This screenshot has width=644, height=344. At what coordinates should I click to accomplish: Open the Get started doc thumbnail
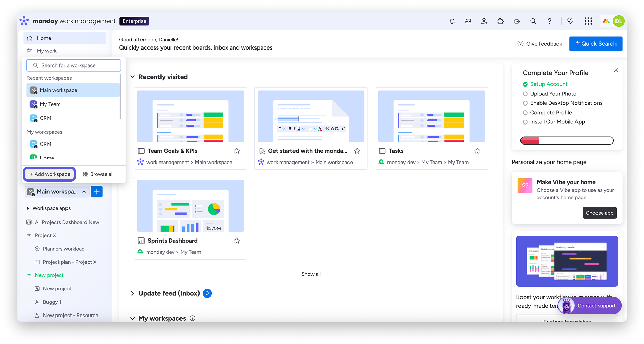coord(311,116)
